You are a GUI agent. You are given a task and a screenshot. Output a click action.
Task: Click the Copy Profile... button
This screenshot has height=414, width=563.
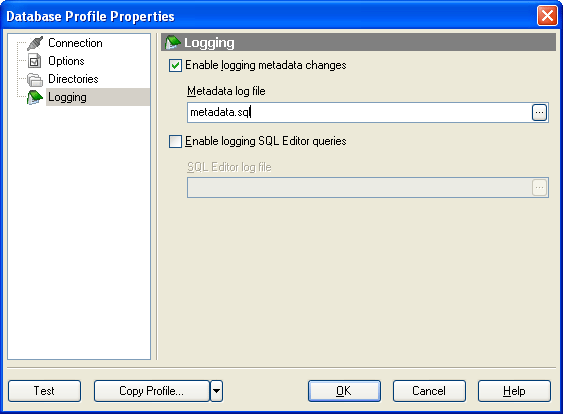click(152, 391)
